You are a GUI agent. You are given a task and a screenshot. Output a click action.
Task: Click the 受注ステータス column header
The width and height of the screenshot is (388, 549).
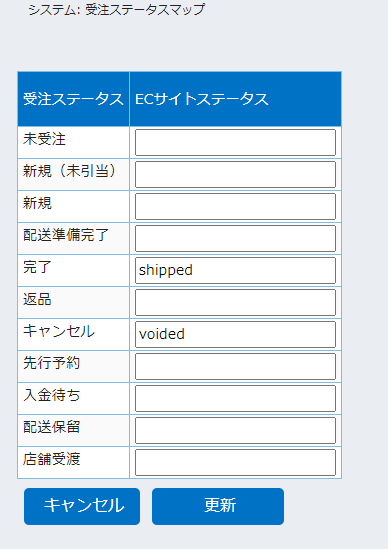74,99
